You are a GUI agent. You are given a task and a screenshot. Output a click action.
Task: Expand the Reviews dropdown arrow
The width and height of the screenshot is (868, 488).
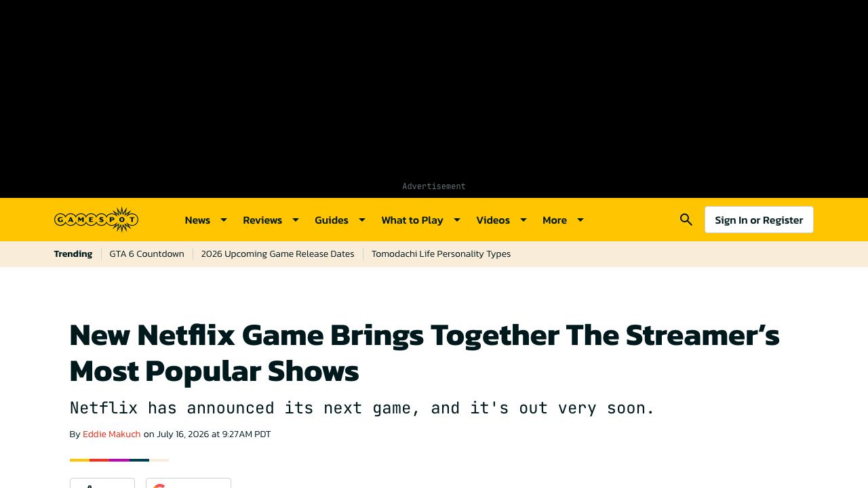coord(296,220)
